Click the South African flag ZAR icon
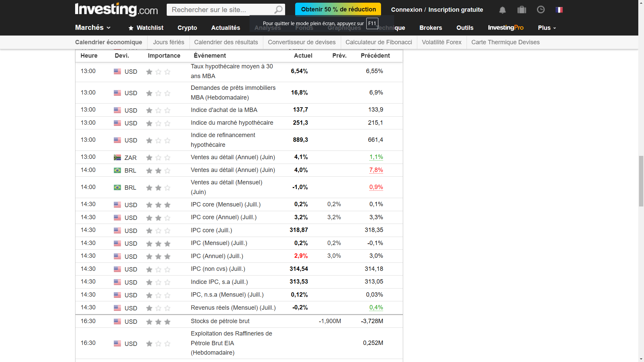Viewport: 644px width, 362px height. (117, 158)
